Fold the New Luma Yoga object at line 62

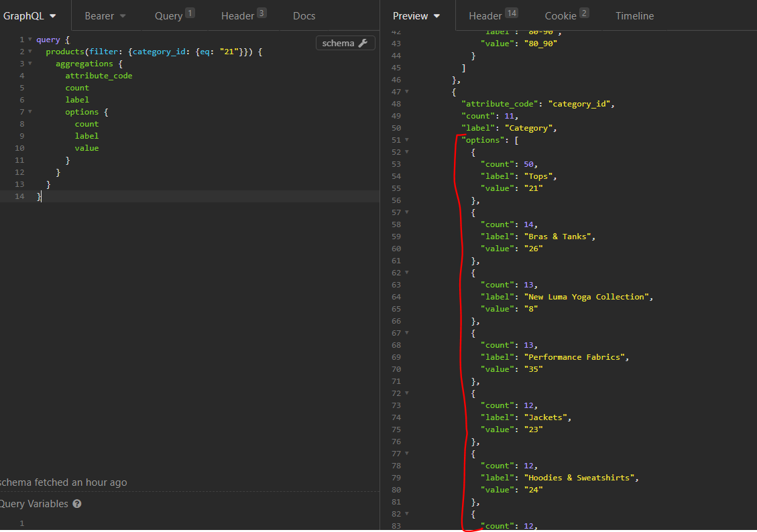tap(407, 273)
